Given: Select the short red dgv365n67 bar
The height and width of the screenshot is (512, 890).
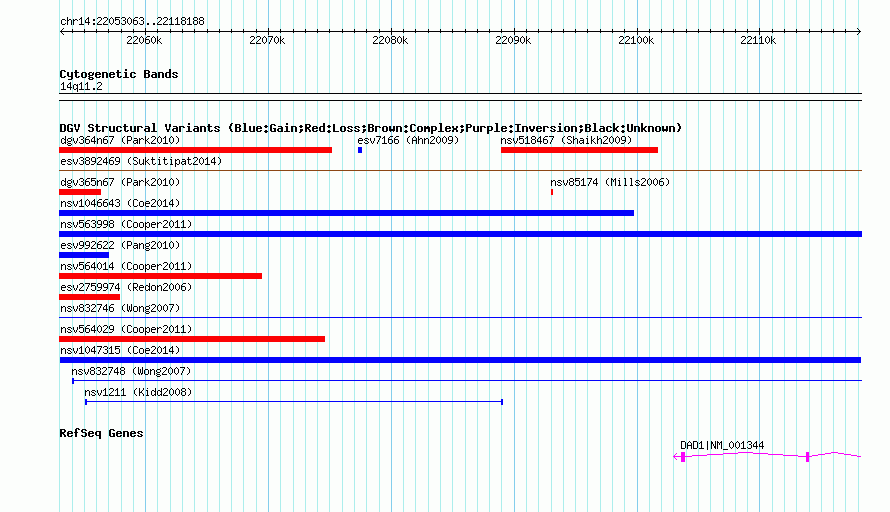Looking at the screenshot, I should [x=80, y=192].
